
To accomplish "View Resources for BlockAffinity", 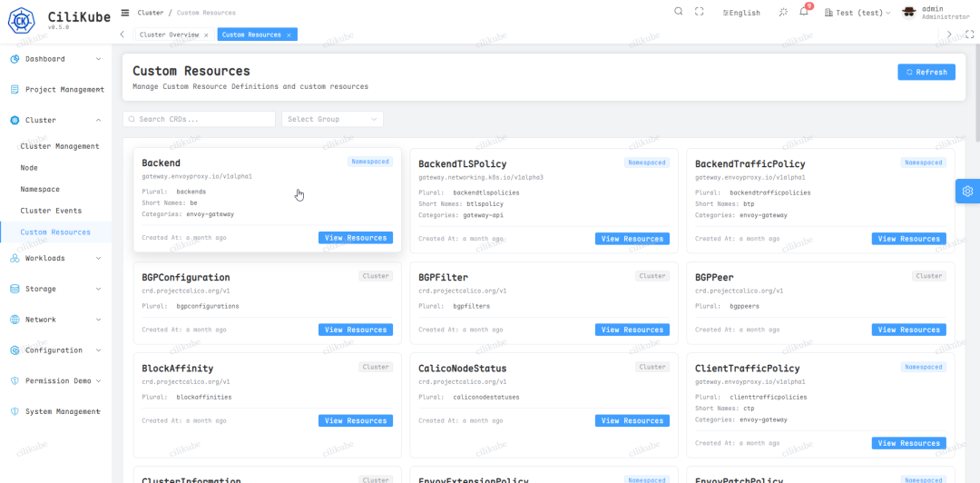I will pyautogui.click(x=356, y=420).
